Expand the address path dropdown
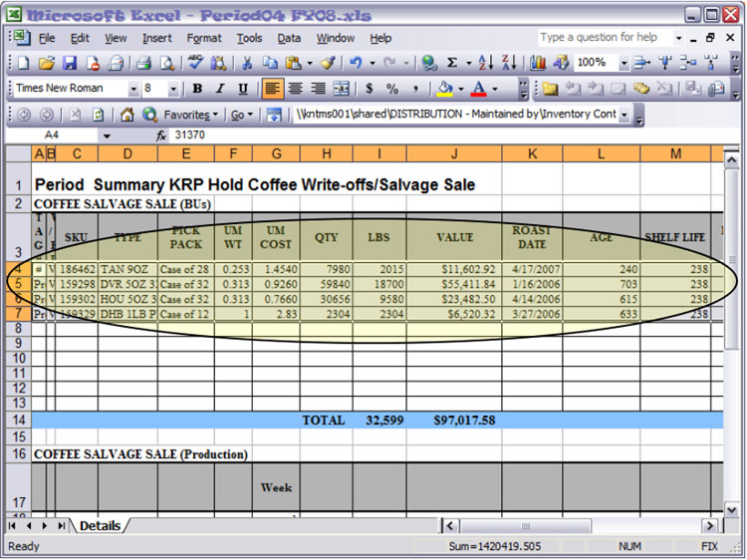 623,115
